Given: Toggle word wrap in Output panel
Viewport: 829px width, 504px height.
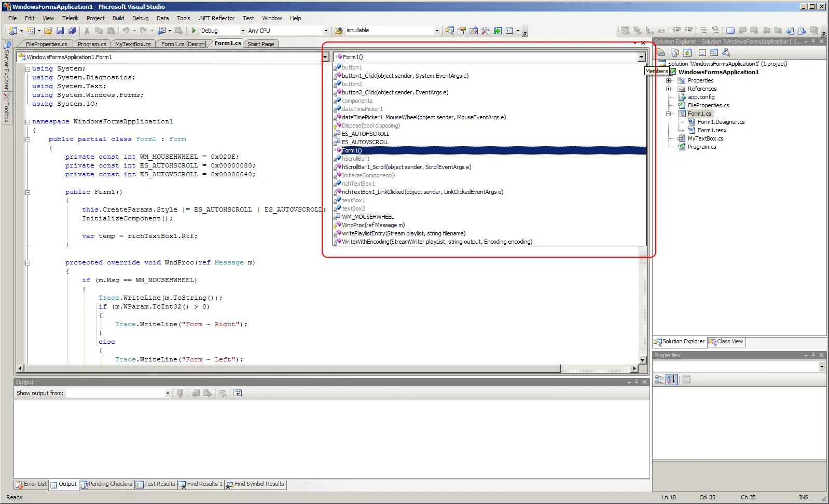Looking at the screenshot, I should (x=238, y=393).
